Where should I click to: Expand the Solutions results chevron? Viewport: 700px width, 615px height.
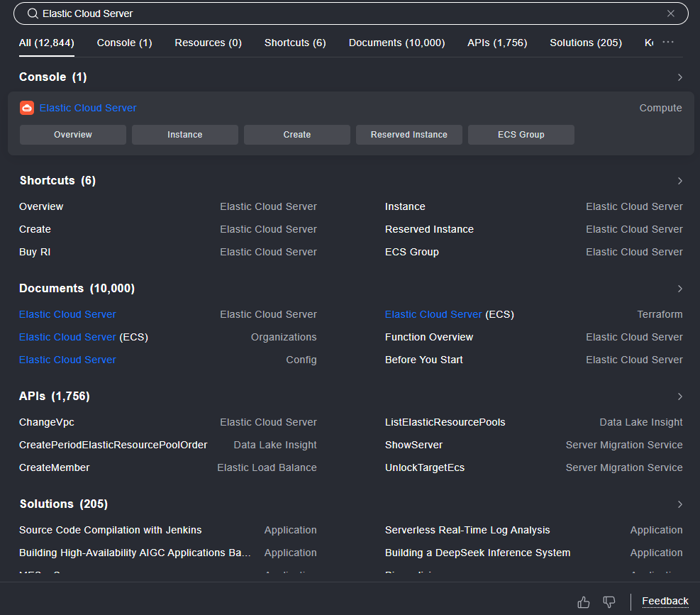(680, 504)
